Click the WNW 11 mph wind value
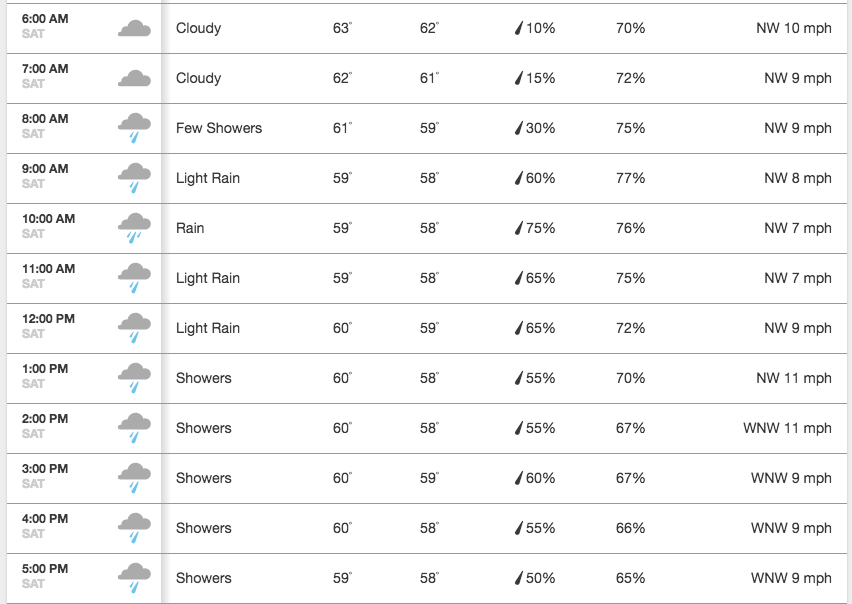This screenshot has width=852, height=604. (787, 428)
